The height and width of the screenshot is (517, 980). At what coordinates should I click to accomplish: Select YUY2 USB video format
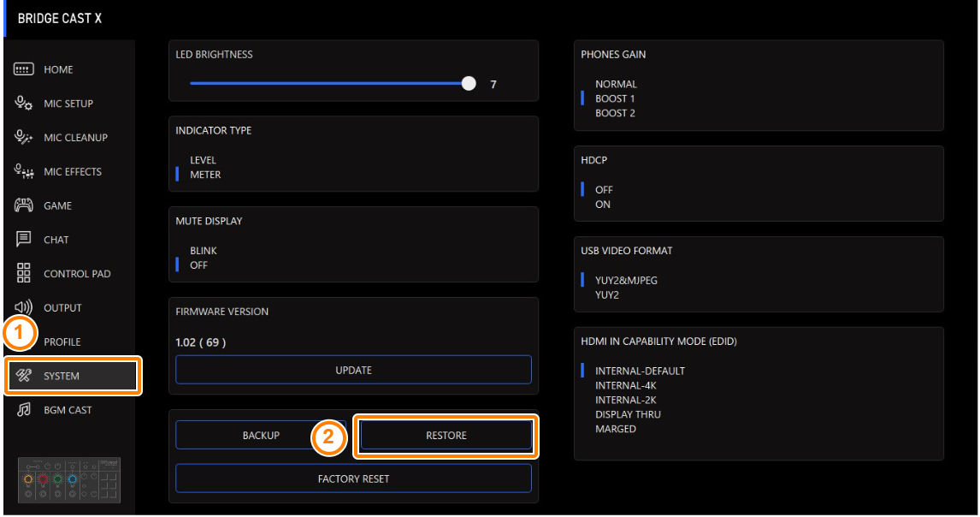tap(607, 294)
